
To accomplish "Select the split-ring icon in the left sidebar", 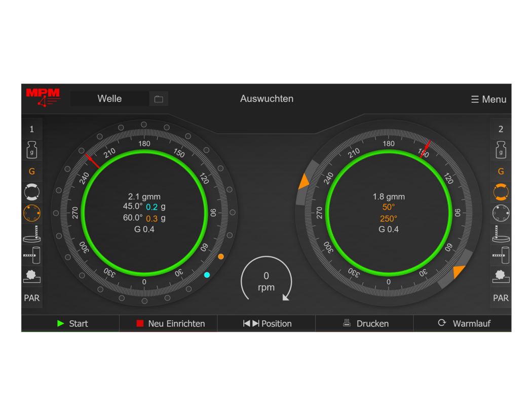I will 32,193.
